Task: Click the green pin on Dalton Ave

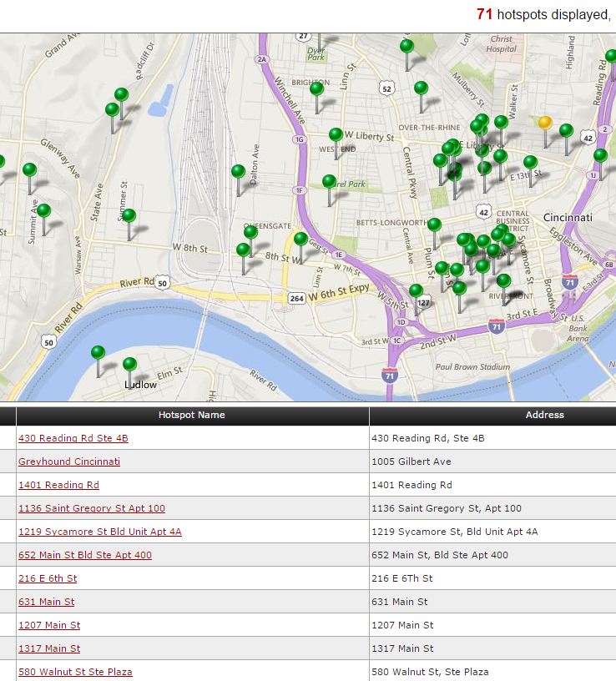Action: click(238, 172)
